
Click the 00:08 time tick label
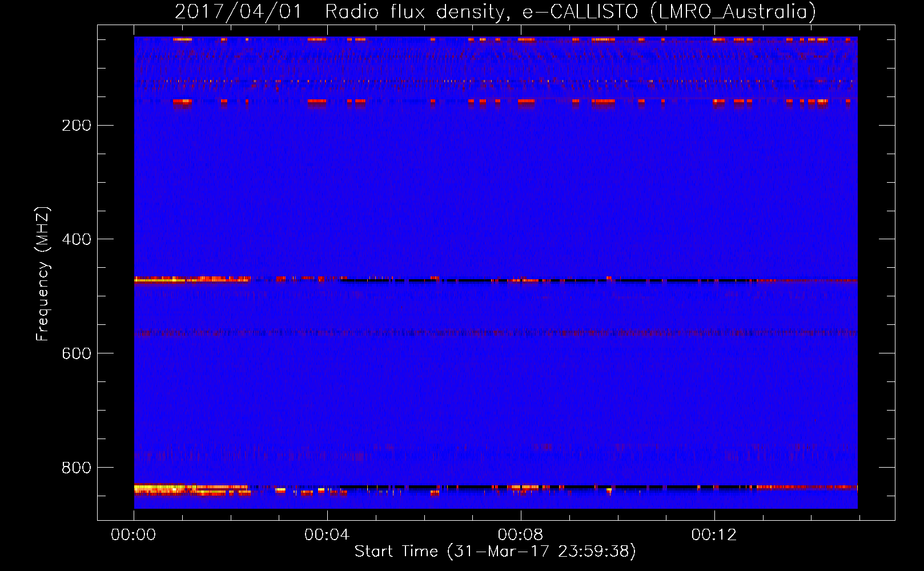[x=521, y=535]
